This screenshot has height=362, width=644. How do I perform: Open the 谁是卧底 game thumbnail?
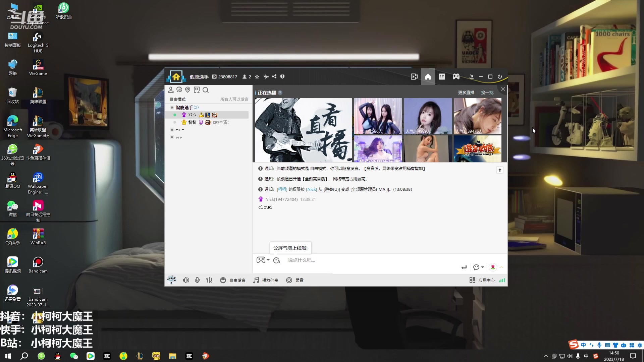click(478, 149)
